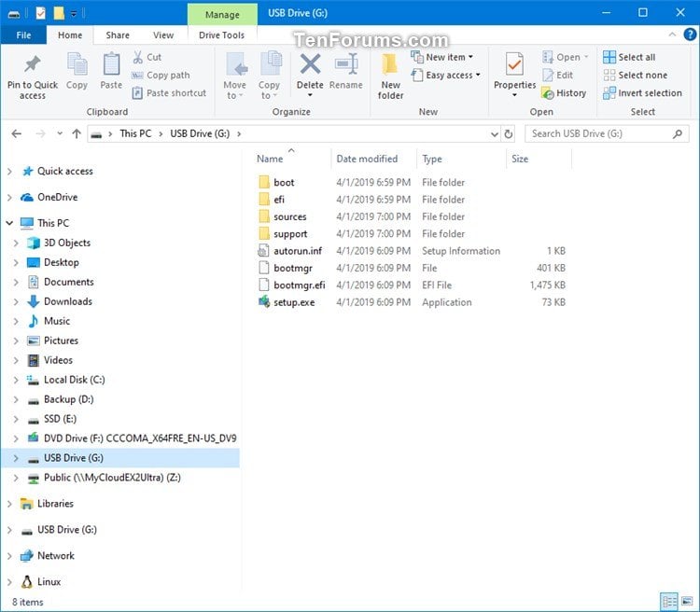700x612 pixels.
Task: Open the Help question mark icon
Action: click(x=690, y=35)
